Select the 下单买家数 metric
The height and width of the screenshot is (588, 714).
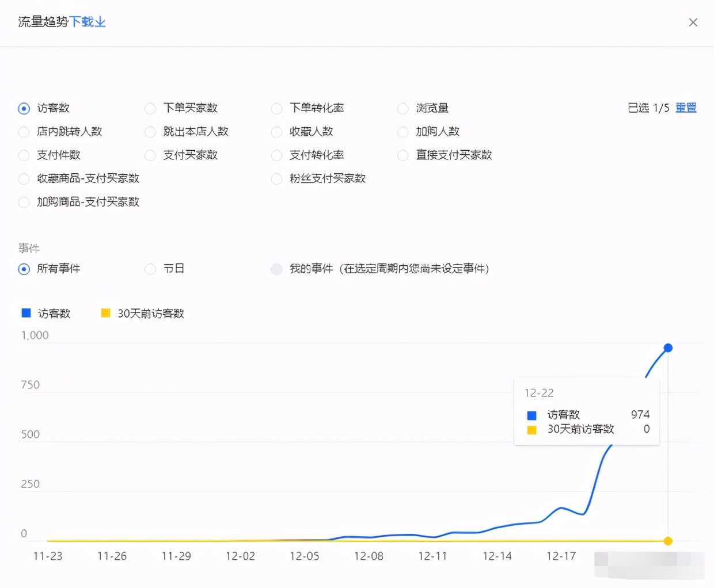150,108
